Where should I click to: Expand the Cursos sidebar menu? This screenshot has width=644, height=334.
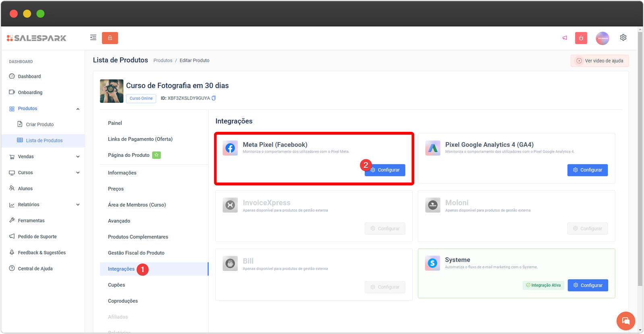click(78, 173)
